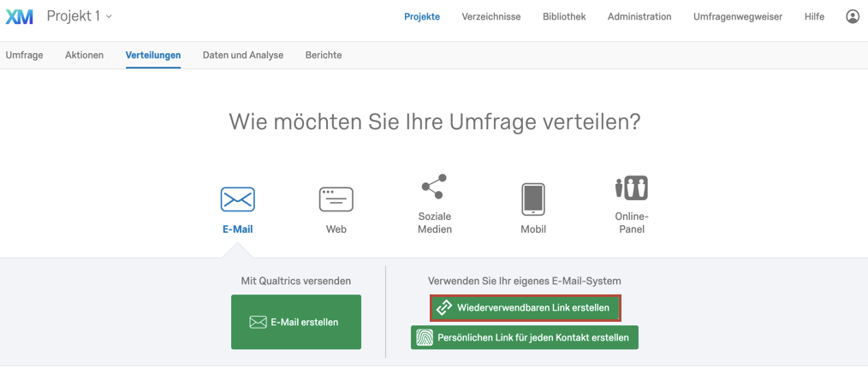Click the envelope icon in E-Mail erstellen
This screenshot has height=368, width=868.
click(x=258, y=322)
